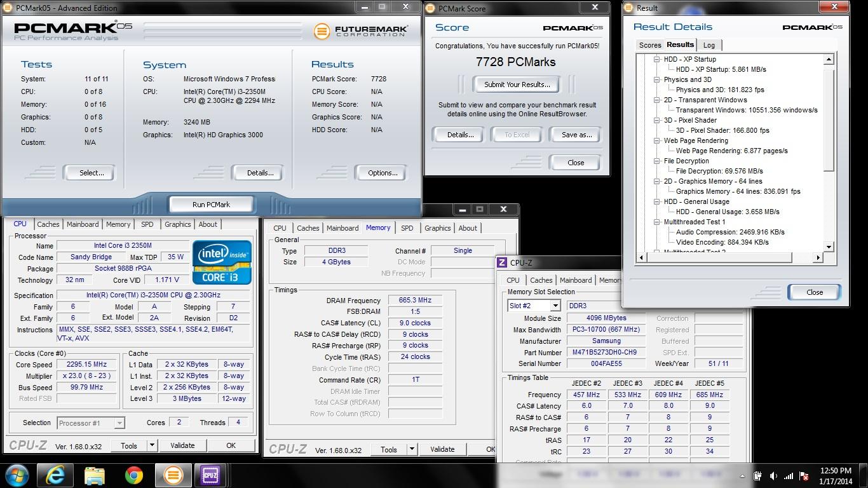Viewport: 868px width, 488px height.
Task: Open Windows Explorer folder icon on taskbar
Action: (95, 475)
